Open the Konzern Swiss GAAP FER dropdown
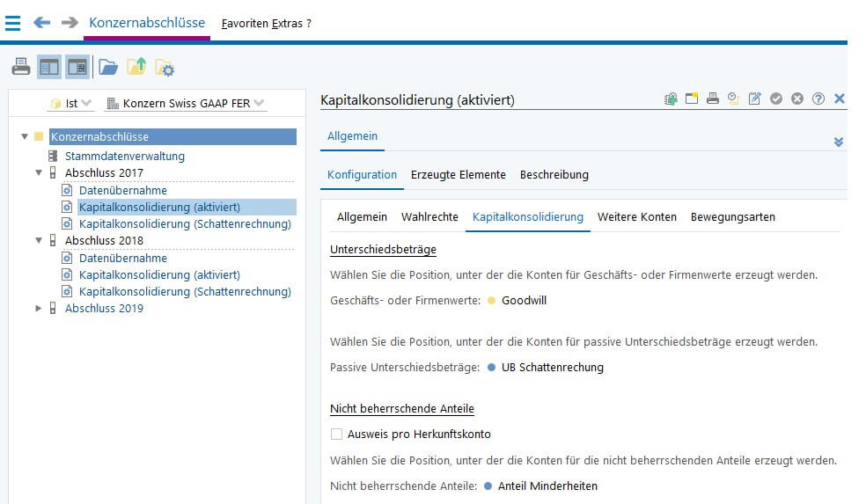Screen dimensions: 866x504 186,103
